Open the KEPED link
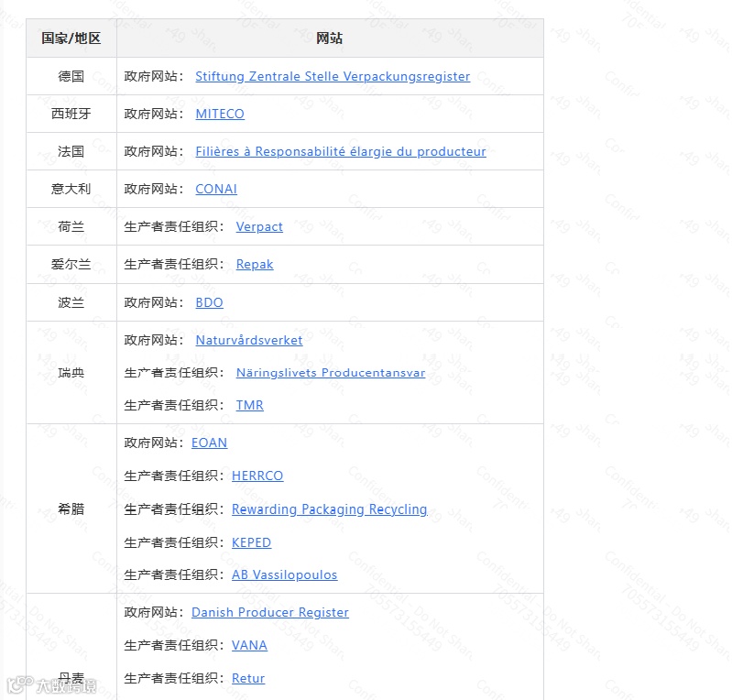 click(251, 542)
